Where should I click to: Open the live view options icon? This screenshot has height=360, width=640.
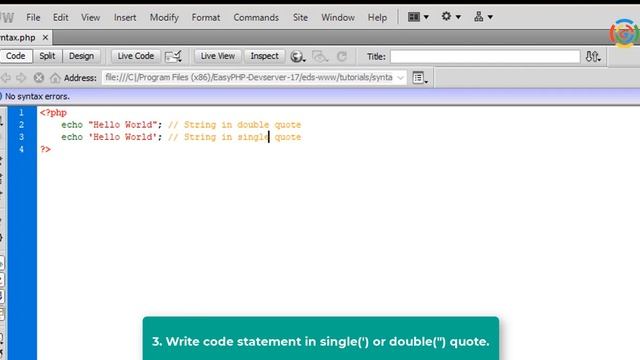[x=420, y=78]
